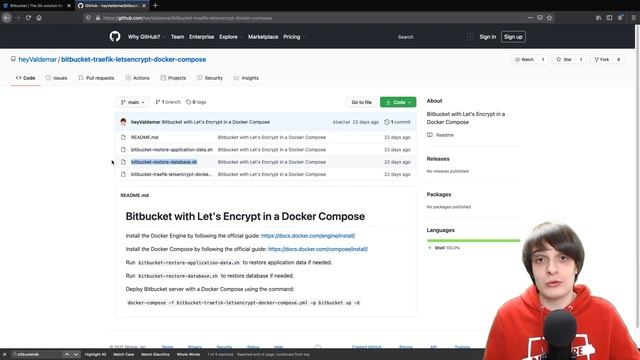Fork the repository with Fork button
640x360 pixels.
602,60
